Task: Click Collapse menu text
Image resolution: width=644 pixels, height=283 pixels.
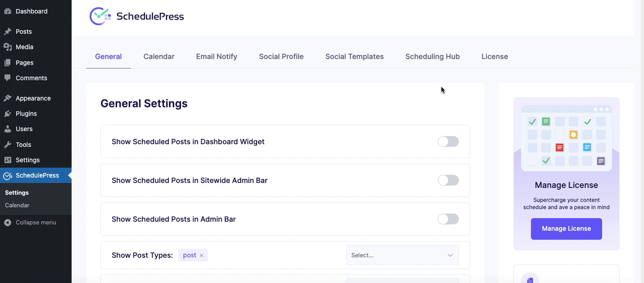Action: point(36,223)
